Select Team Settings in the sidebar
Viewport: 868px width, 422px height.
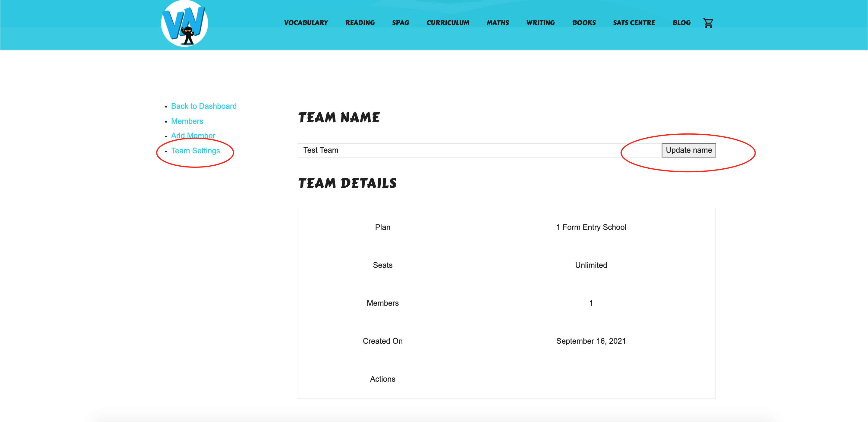[195, 151]
